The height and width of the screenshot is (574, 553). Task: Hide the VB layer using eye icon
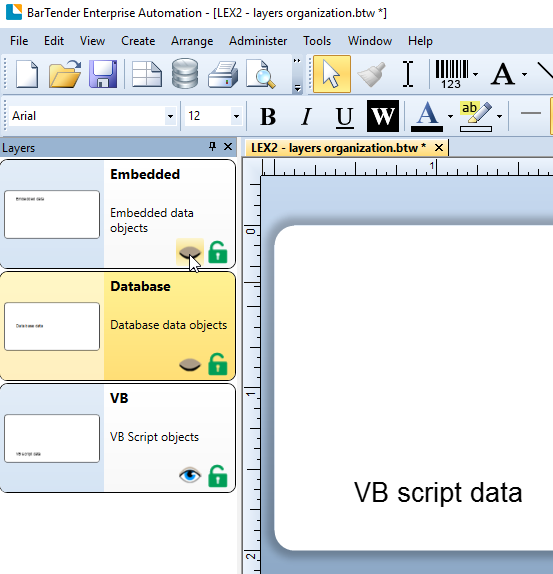coord(190,476)
